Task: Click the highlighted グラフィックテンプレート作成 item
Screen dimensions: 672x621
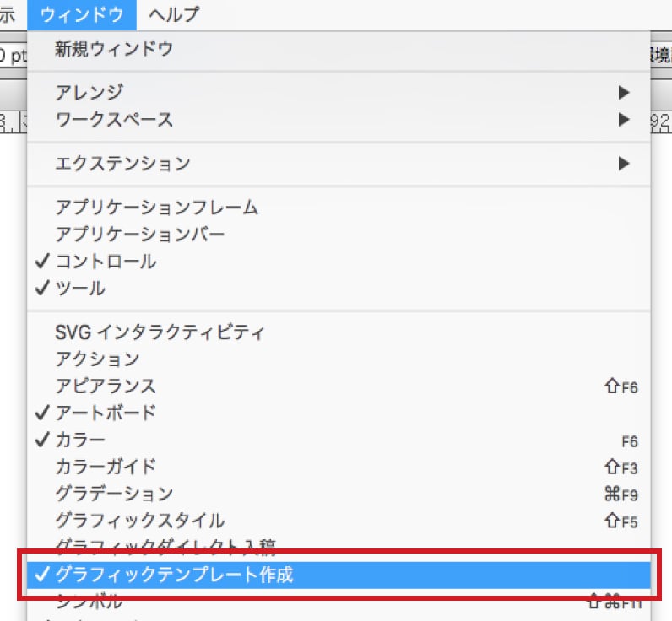Action: tap(173, 575)
